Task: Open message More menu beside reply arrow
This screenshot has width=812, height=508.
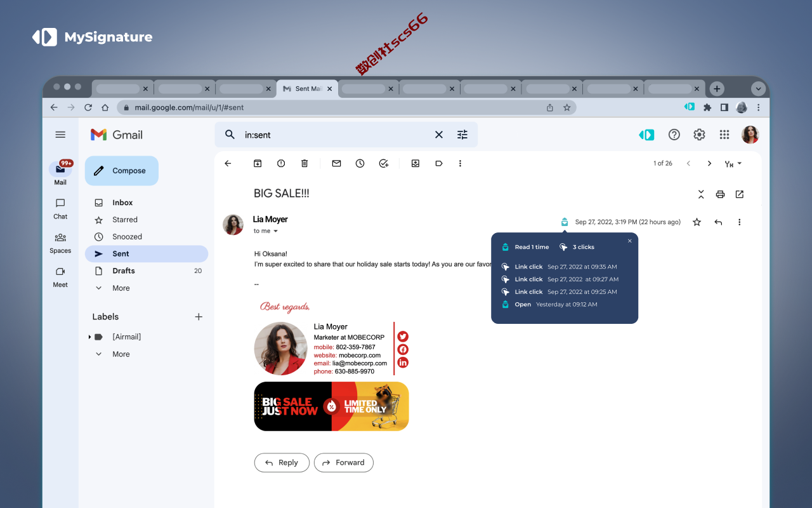Action: click(x=739, y=222)
